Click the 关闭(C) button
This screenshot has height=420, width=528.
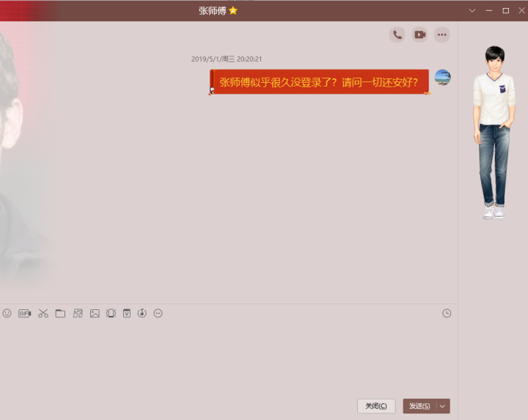click(x=376, y=406)
